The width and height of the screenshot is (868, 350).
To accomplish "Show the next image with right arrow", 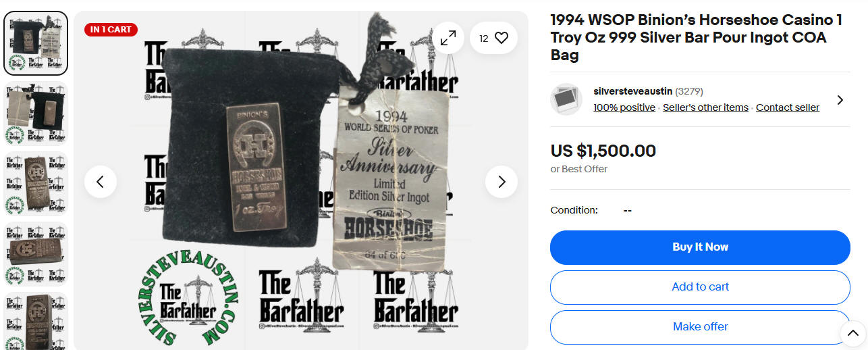I will click(501, 182).
